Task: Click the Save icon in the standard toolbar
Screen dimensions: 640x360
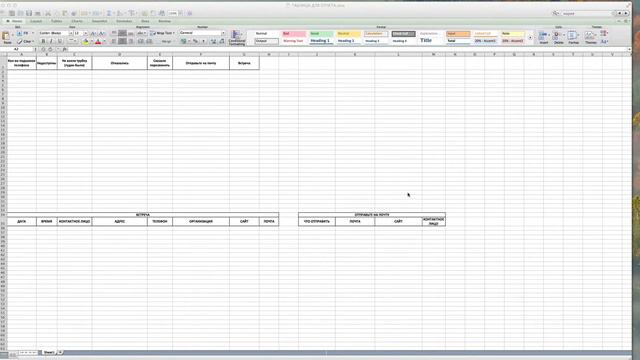Action: coord(29,13)
